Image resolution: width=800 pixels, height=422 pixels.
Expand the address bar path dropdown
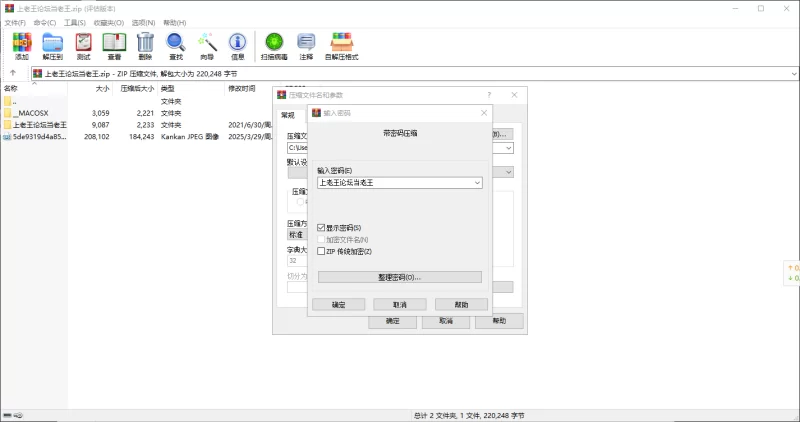pyautogui.click(x=793, y=73)
